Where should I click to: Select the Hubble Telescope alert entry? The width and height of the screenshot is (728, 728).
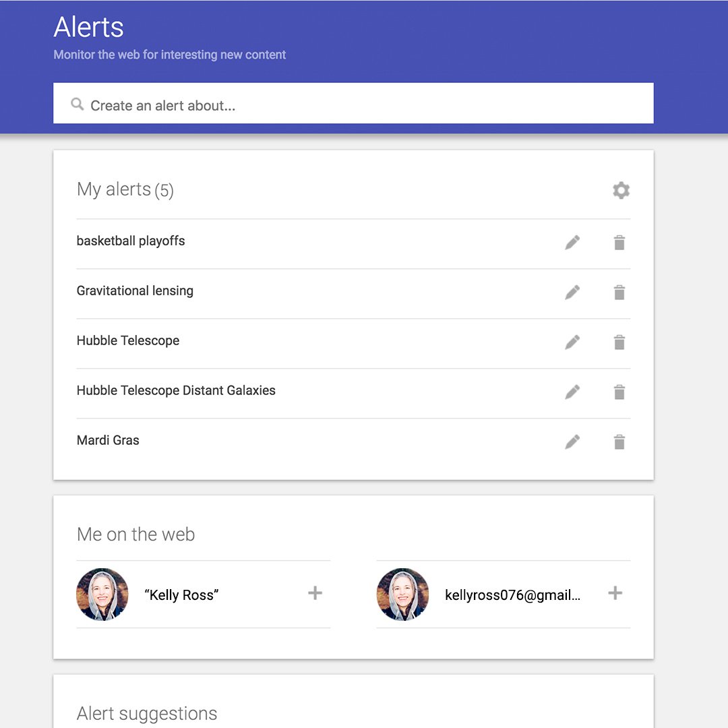(128, 340)
